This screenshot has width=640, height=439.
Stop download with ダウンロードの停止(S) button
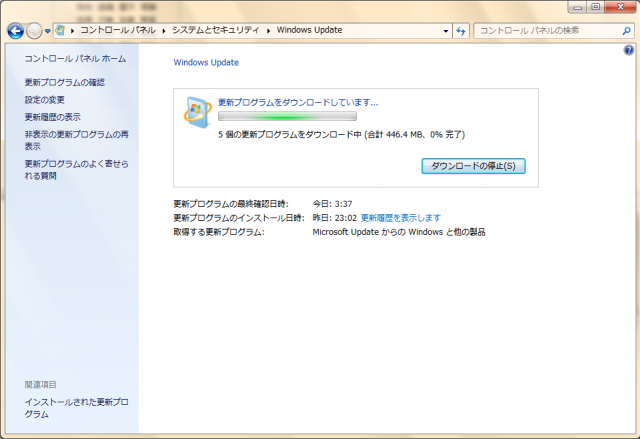473,166
